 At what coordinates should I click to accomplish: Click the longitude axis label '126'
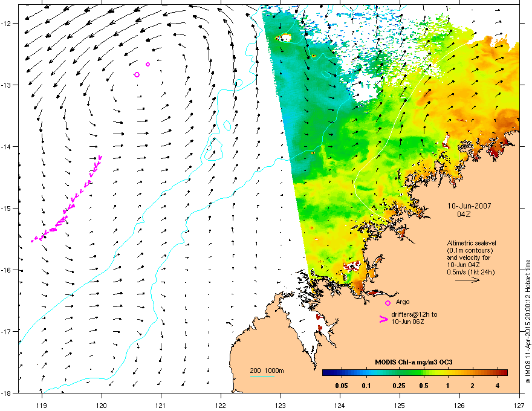click(459, 405)
